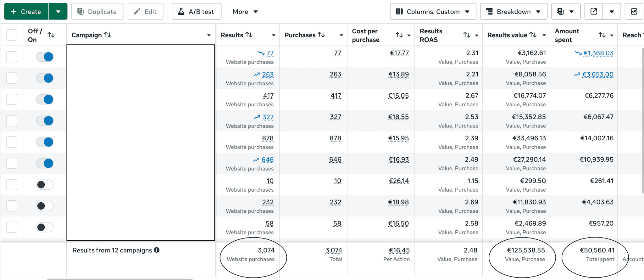Screen dimensions: 644x280
Task: Click the €33,496.13 results value cell
Action: pos(529,138)
